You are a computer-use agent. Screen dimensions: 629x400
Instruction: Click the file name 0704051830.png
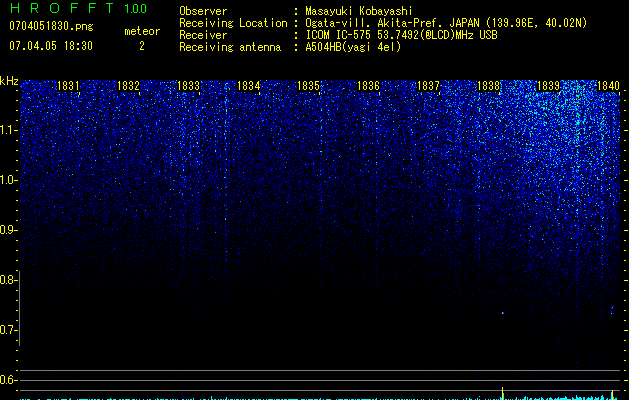point(51,27)
